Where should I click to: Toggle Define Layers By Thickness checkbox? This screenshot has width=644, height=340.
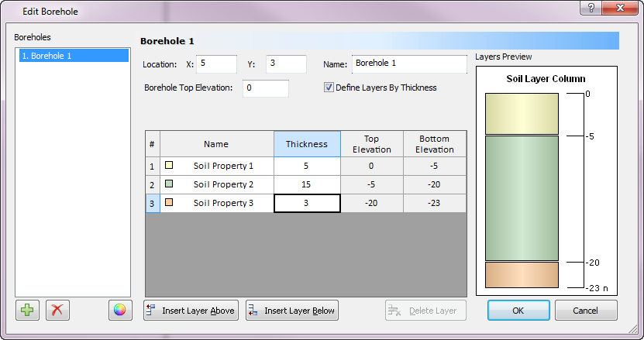point(329,87)
